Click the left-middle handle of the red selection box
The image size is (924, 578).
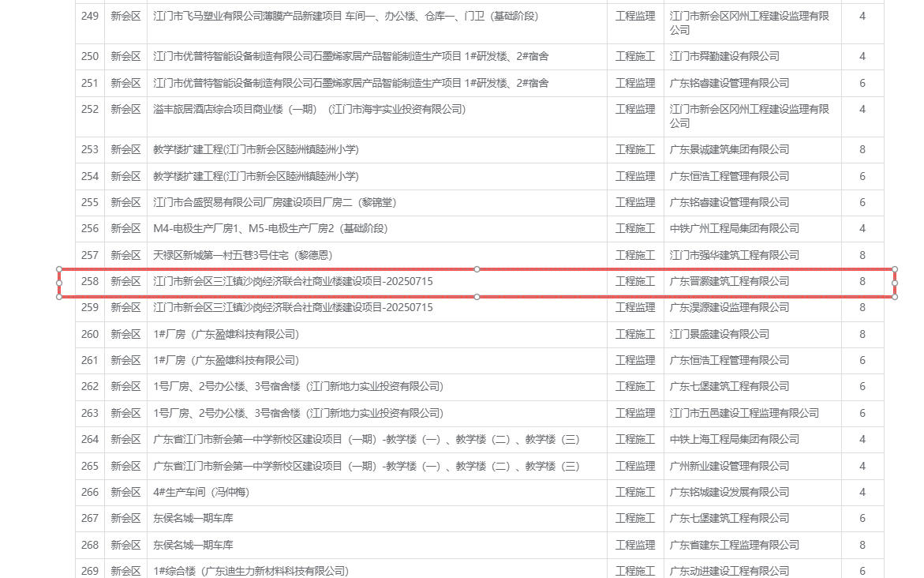59,283
